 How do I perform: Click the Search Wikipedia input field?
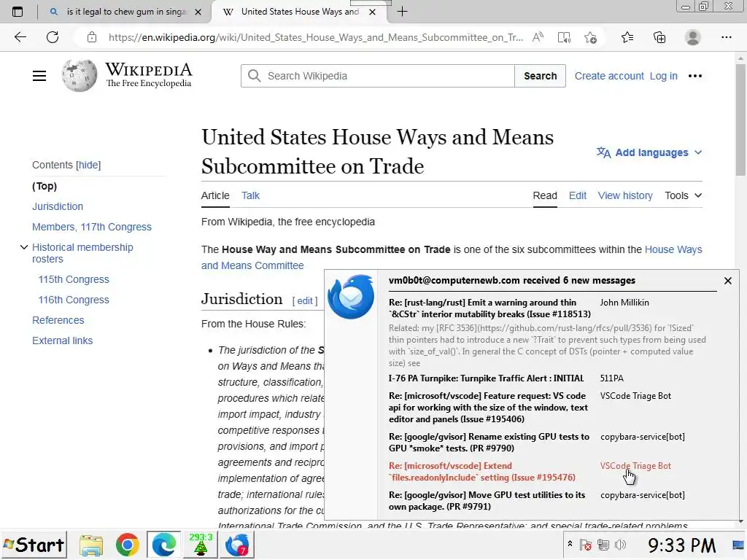coord(378,76)
